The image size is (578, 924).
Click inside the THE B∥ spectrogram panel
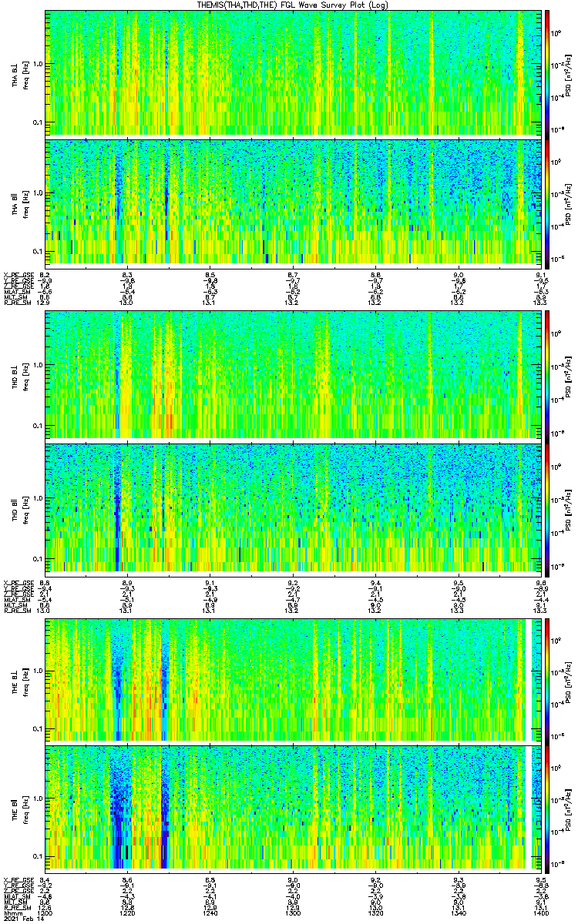(x=293, y=808)
